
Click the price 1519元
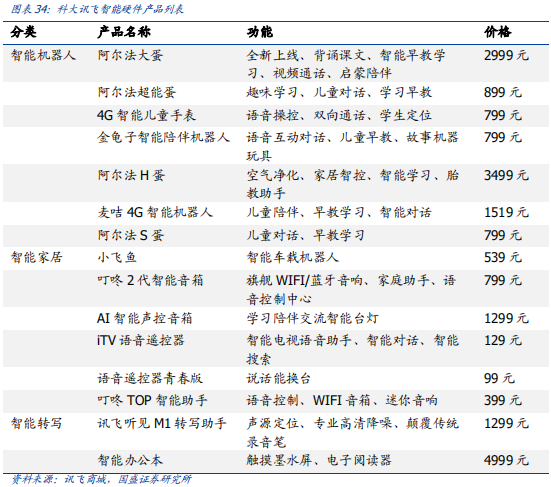pyautogui.click(x=506, y=212)
